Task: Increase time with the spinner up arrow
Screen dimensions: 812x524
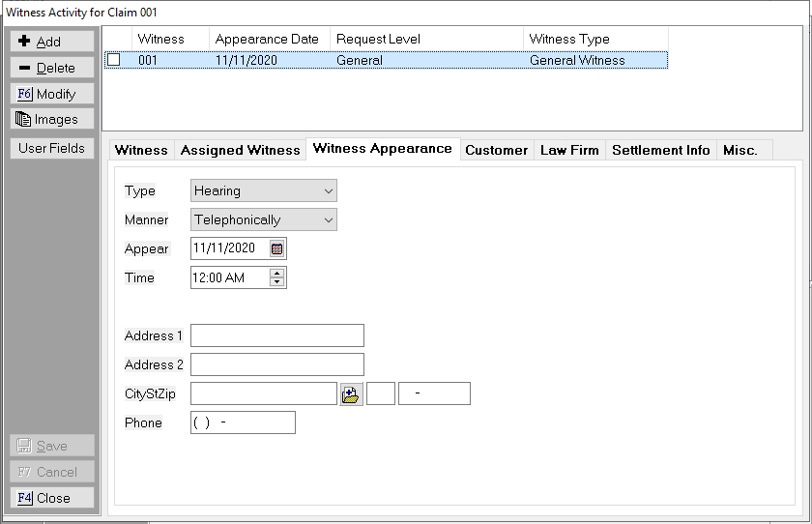Action: [x=277, y=274]
